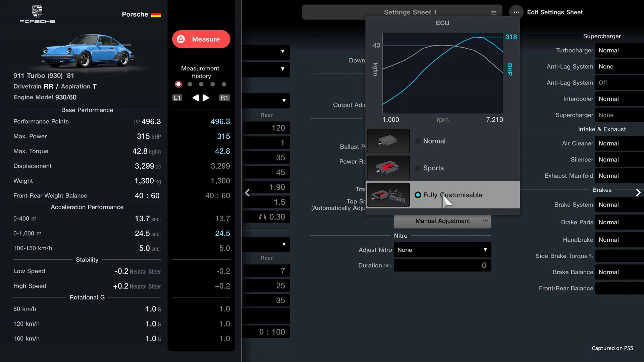Screen dimensions: 644x362
Task: Choose the Fully Customisable radio button
Action: (418, 195)
